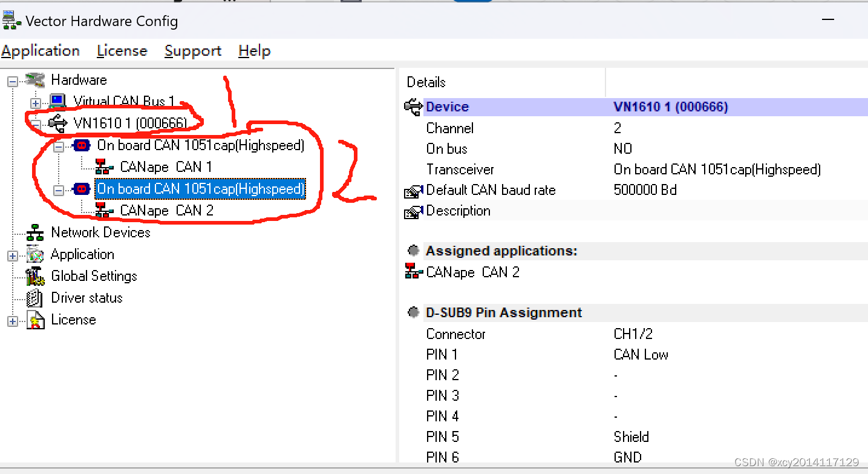The height and width of the screenshot is (474, 868).
Task: Click the PIN 6 value GND
Action: point(627,458)
